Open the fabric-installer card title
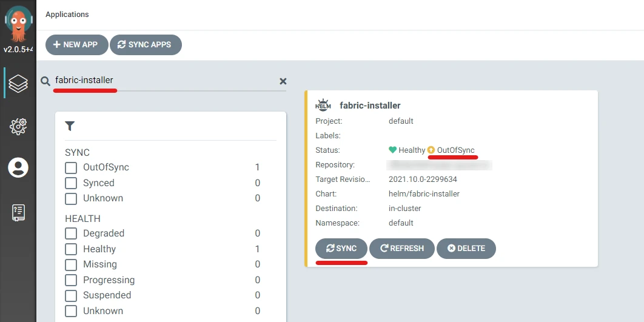644x322 pixels. coord(370,106)
